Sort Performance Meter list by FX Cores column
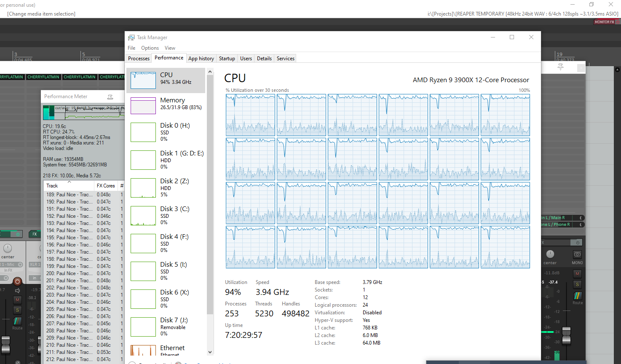The height and width of the screenshot is (364, 621). pyautogui.click(x=106, y=186)
